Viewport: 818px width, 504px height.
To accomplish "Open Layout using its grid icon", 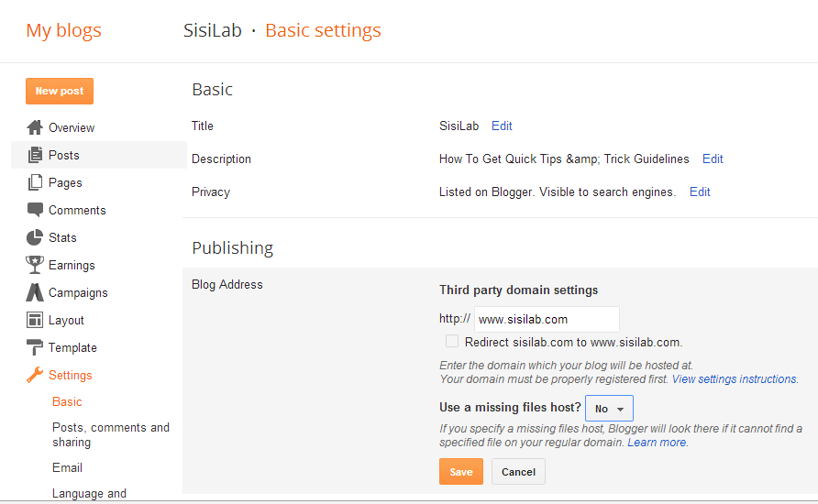I will click(x=35, y=320).
